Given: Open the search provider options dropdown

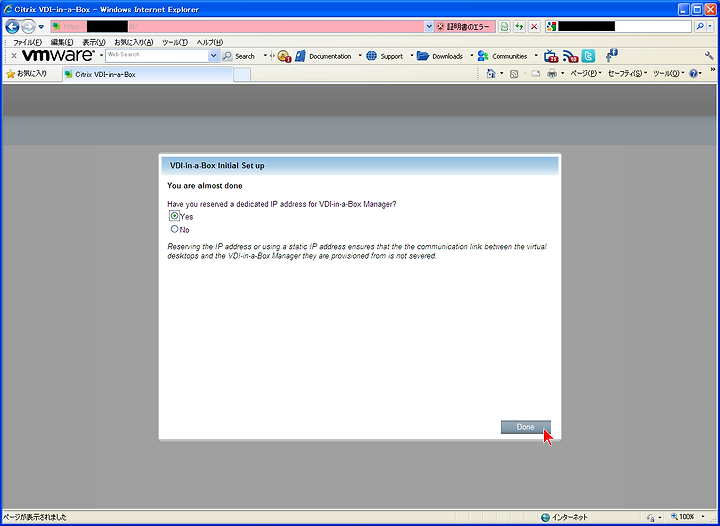Looking at the screenshot, I should click(x=710, y=27).
